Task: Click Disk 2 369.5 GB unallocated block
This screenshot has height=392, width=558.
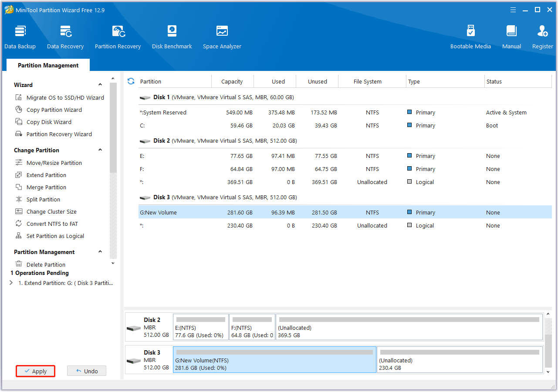Action: [409, 327]
